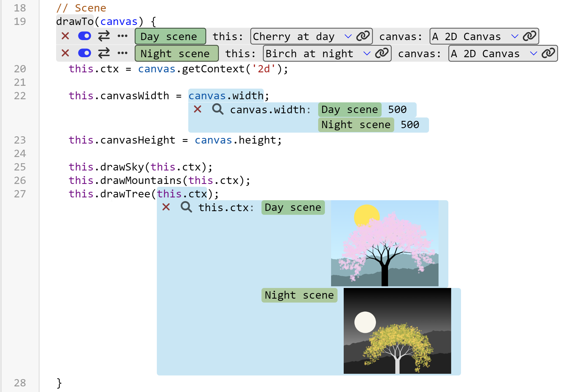Toggle the Night scene switch off

84,53
